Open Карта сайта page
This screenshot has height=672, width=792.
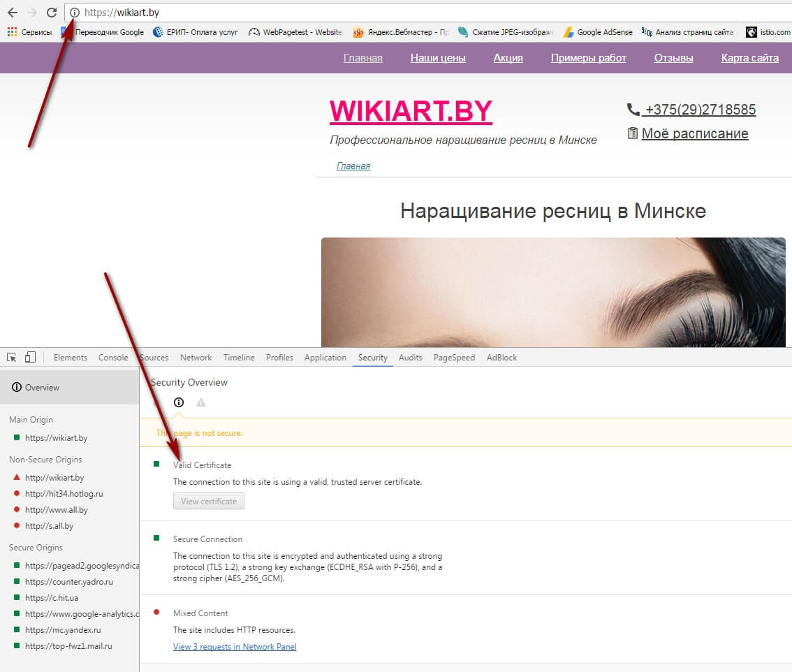[749, 57]
